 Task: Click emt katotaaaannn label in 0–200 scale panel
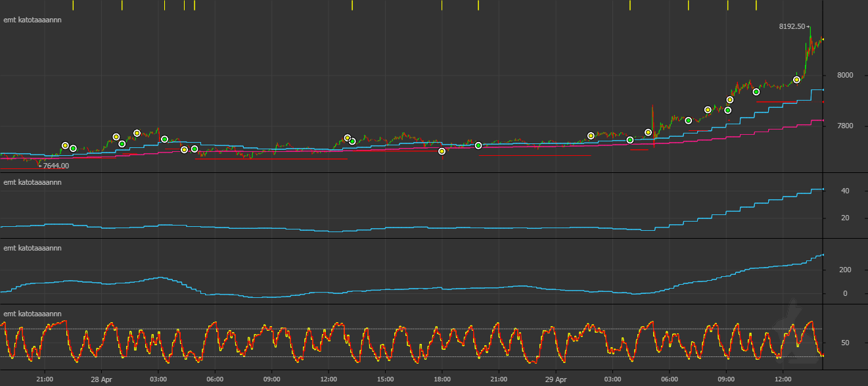pyautogui.click(x=33, y=248)
